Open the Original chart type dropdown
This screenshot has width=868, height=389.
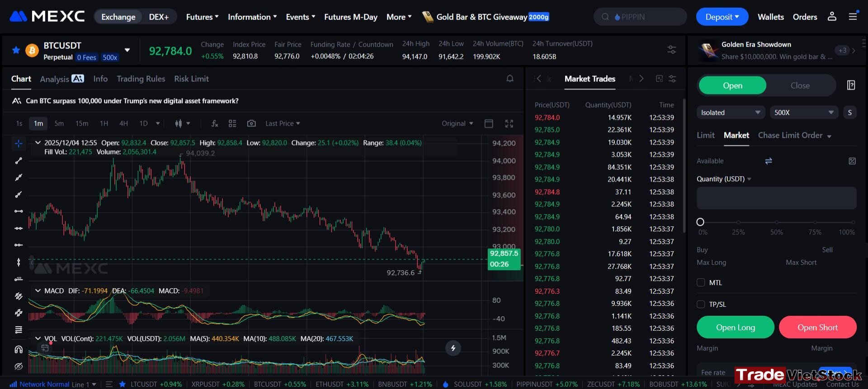tap(458, 123)
